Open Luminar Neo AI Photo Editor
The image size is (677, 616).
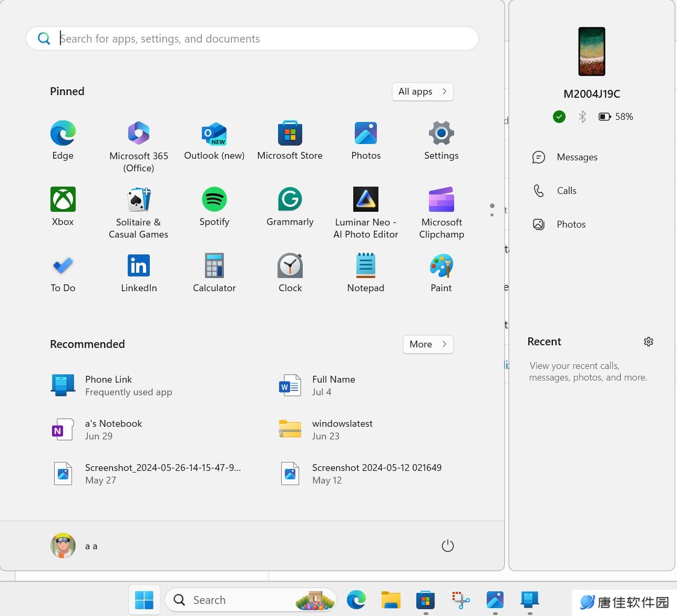coord(366,213)
